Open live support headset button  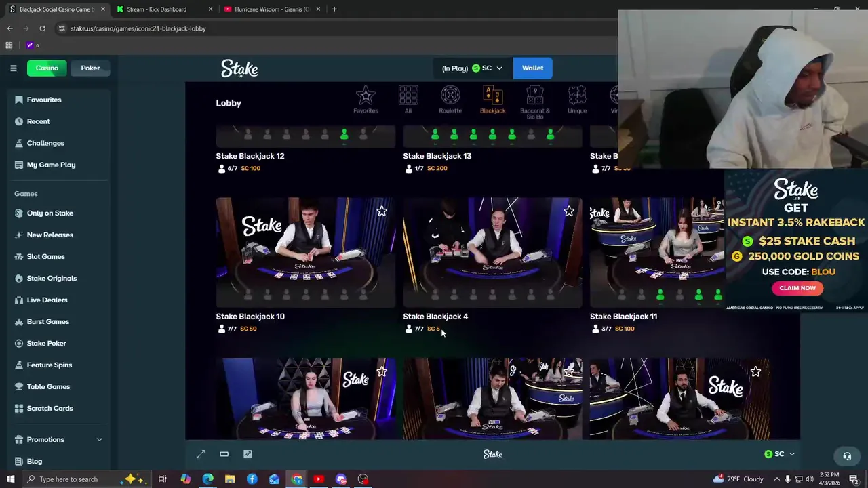[x=846, y=456]
